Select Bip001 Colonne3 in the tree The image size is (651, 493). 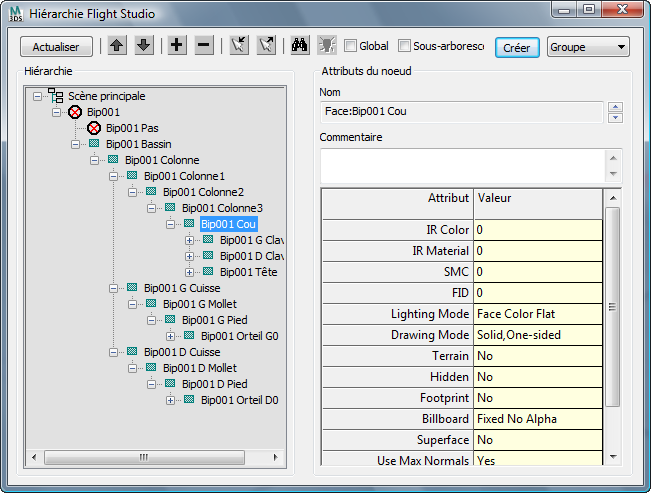tap(223, 208)
